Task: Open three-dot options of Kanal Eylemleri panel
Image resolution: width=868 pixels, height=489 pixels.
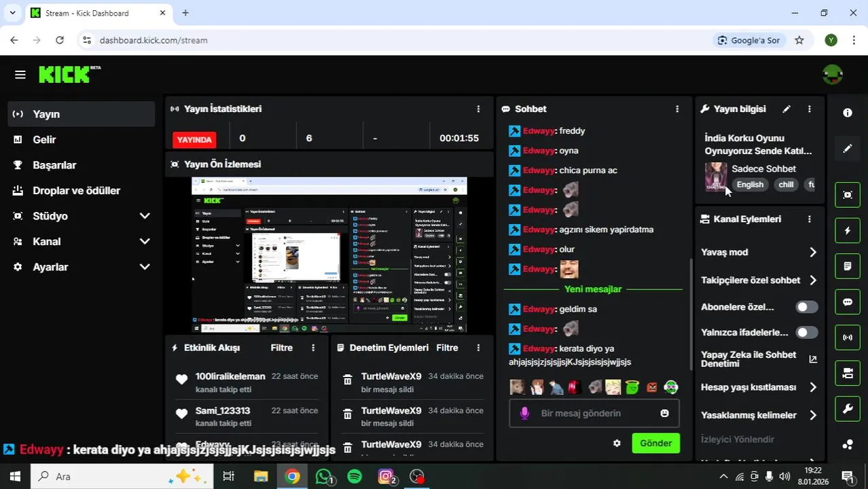Action: click(x=809, y=219)
